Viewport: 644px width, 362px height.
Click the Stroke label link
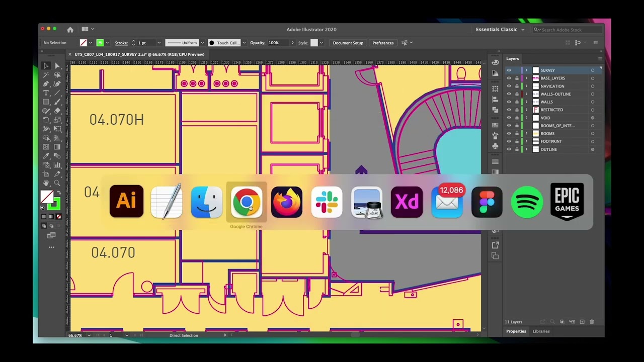point(121,43)
